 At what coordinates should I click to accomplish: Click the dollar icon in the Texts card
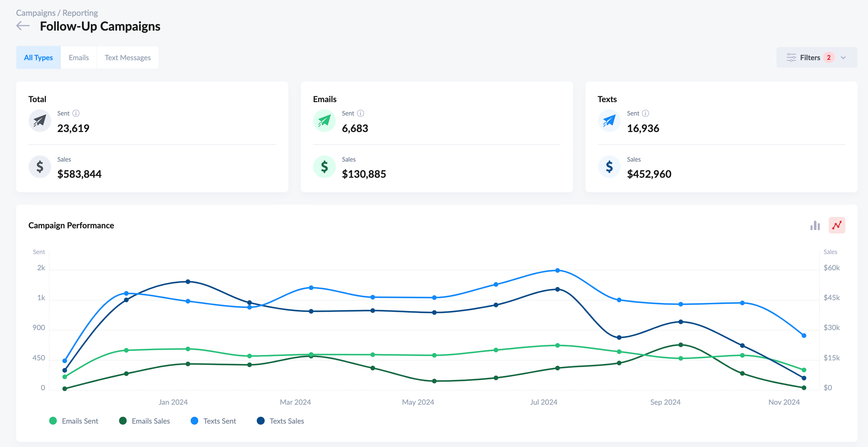point(609,166)
